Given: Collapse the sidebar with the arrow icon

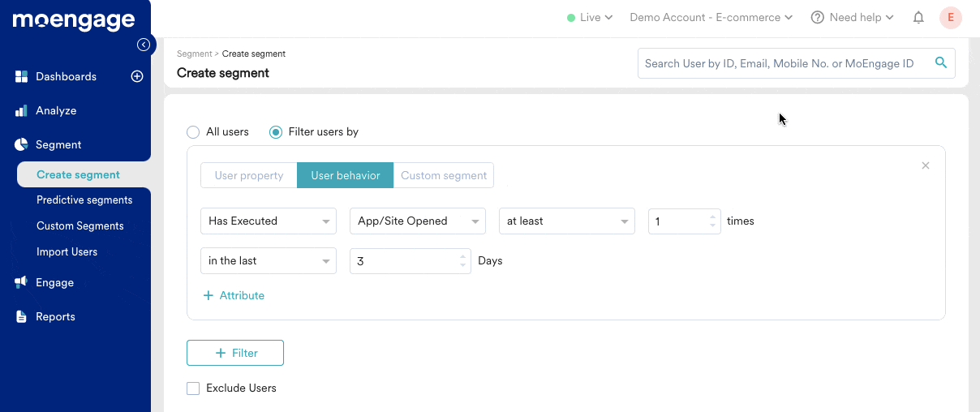Looking at the screenshot, I should tap(144, 45).
